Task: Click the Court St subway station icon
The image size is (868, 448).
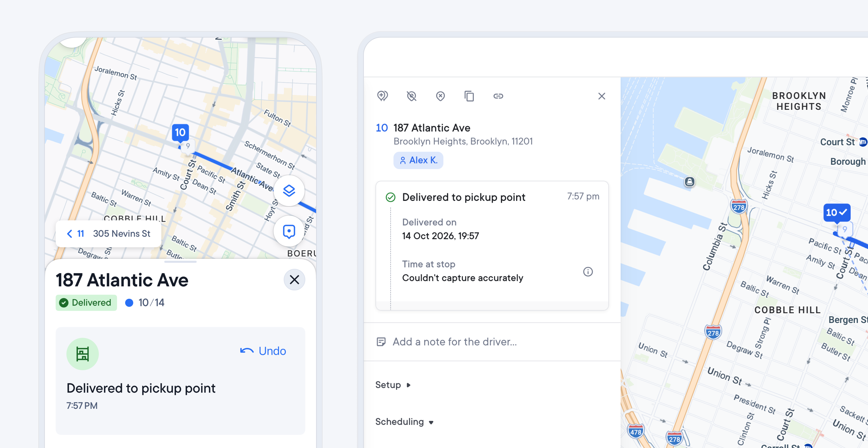Action: click(863, 142)
